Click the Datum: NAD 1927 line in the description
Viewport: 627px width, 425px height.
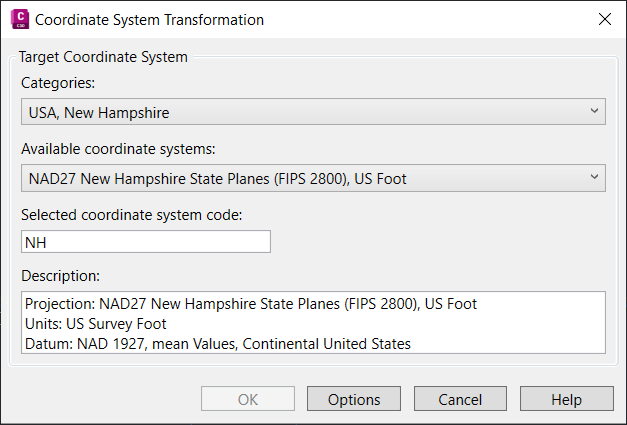point(218,343)
